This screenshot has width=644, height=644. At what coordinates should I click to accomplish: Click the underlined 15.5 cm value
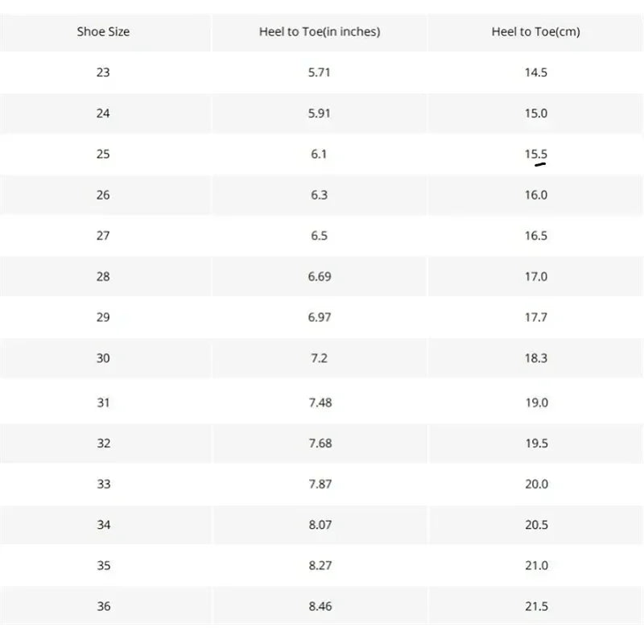535,154
